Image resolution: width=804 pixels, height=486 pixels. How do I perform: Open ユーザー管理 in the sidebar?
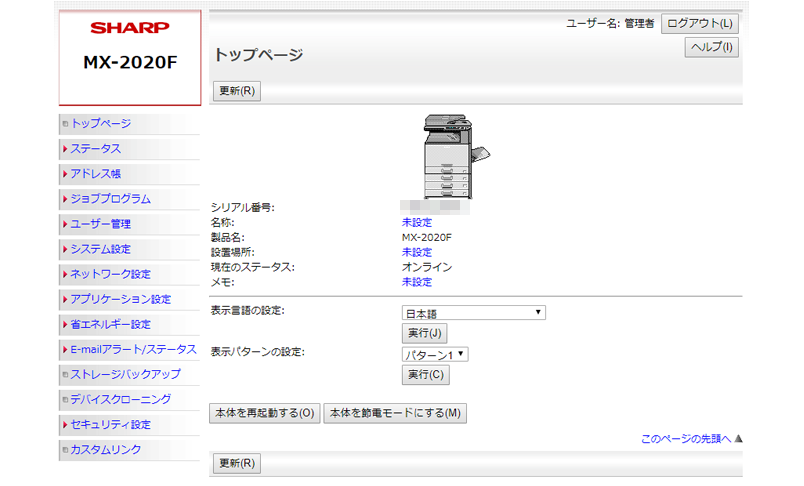(x=100, y=224)
